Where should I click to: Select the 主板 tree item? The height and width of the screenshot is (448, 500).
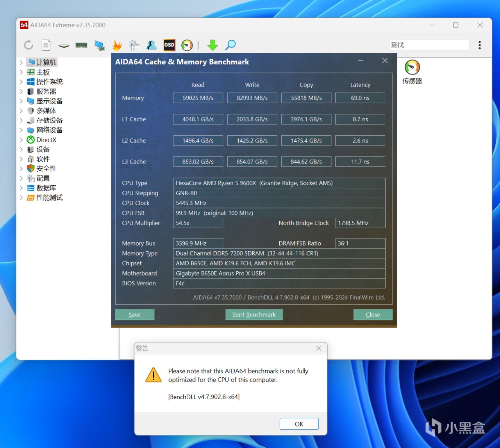tap(38, 72)
